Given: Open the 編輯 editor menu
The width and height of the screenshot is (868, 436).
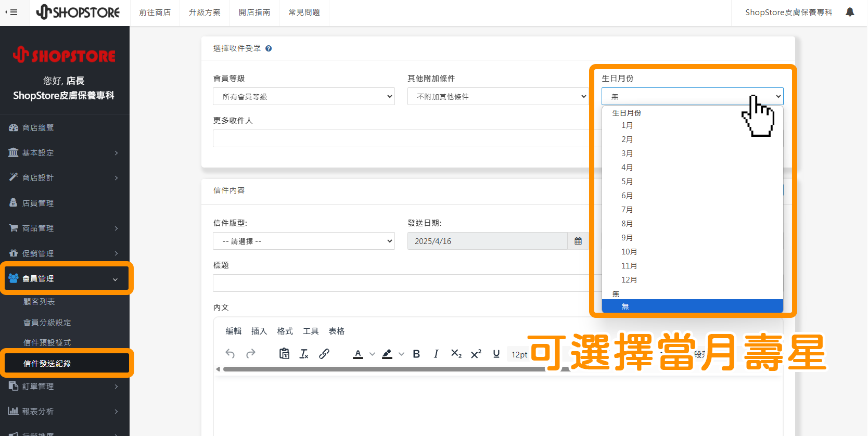Looking at the screenshot, I should [x=234, y=331].
